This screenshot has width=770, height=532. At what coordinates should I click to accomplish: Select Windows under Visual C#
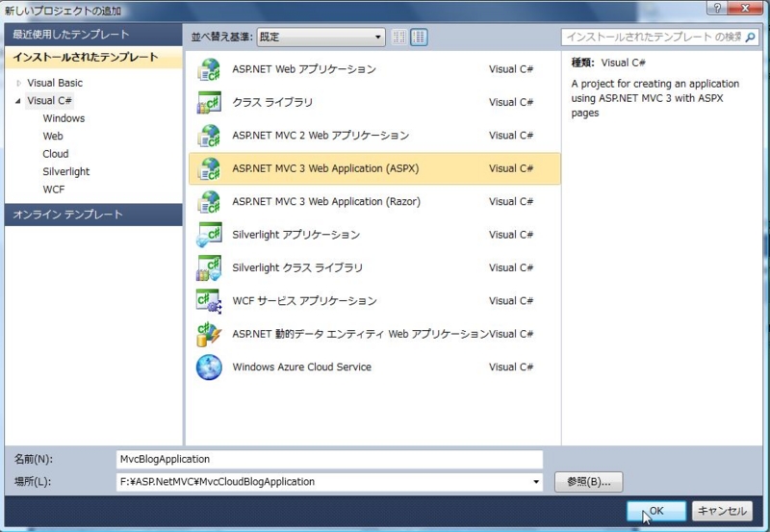(64, 118)
